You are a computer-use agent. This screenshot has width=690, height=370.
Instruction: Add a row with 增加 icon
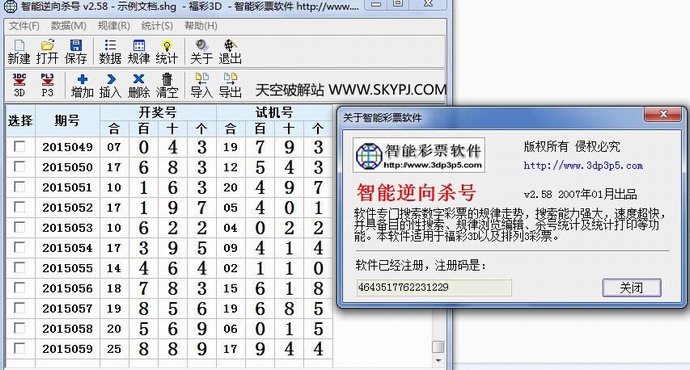tap(82, 85)
